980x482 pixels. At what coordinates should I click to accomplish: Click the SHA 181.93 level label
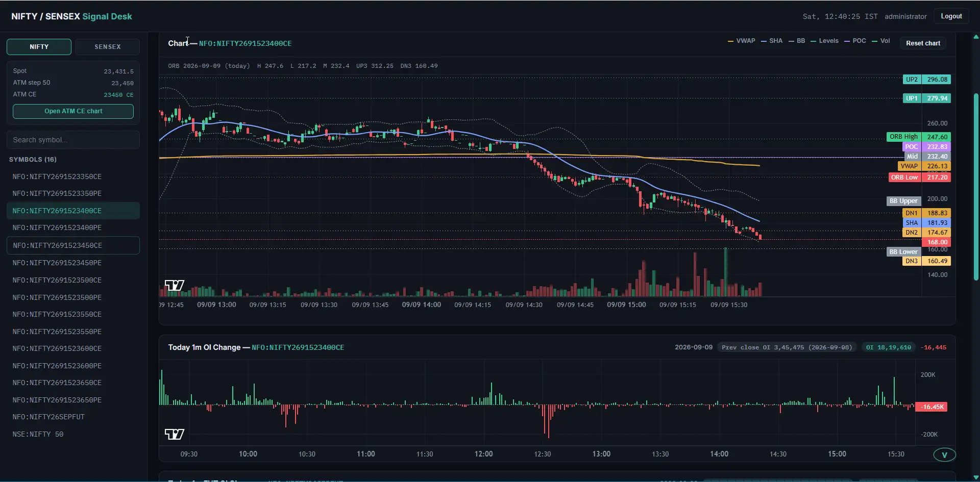(x=927, y=223)
